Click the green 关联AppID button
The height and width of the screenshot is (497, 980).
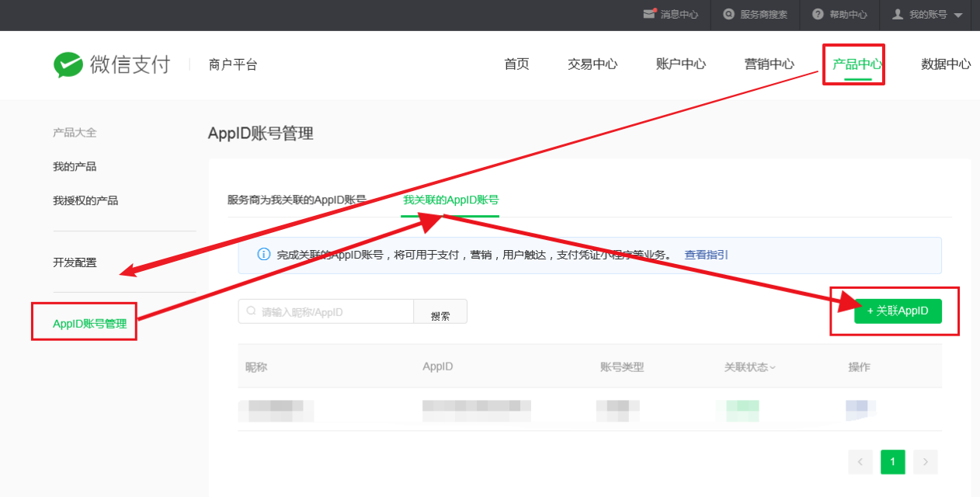point(898,311)
